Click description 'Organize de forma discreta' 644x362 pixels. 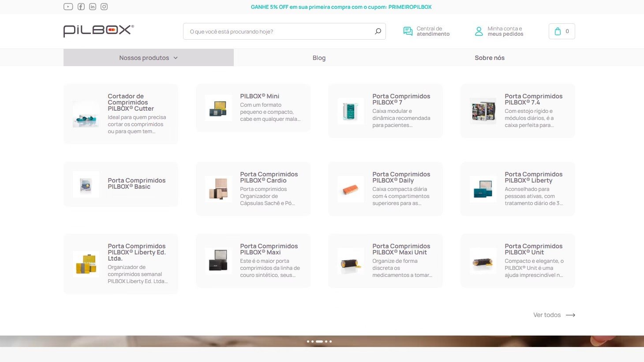402,268
